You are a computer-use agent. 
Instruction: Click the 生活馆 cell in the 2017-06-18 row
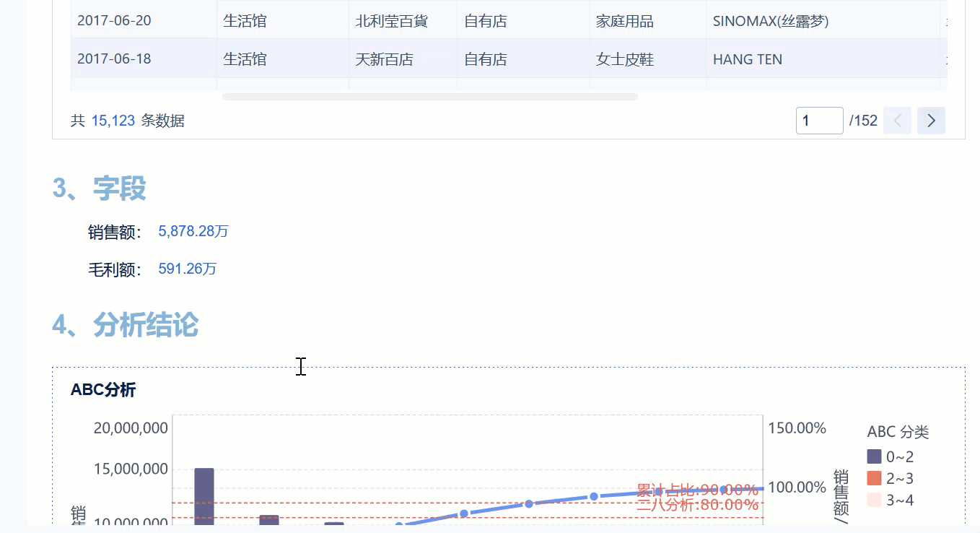click(x=283, y=58)
